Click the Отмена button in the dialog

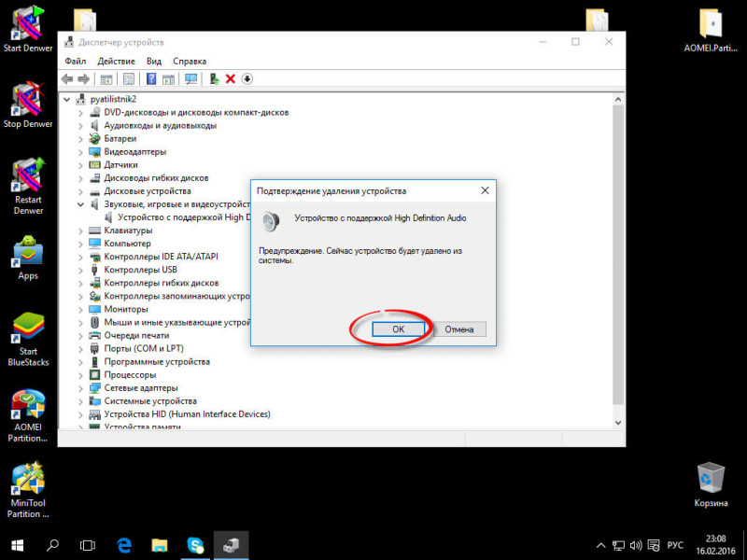coord(459,329)
